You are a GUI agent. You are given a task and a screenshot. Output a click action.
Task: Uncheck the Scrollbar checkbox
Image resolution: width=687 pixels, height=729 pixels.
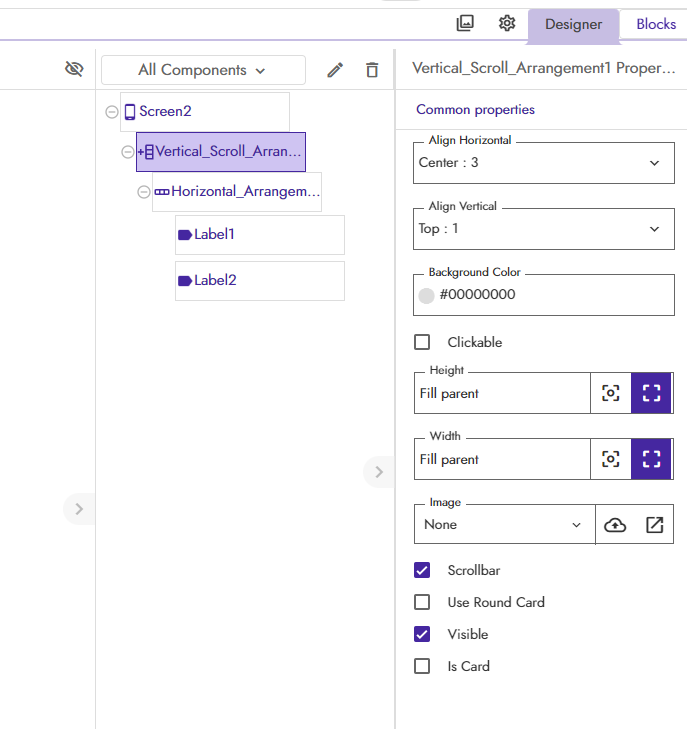(x=422, y=570)
